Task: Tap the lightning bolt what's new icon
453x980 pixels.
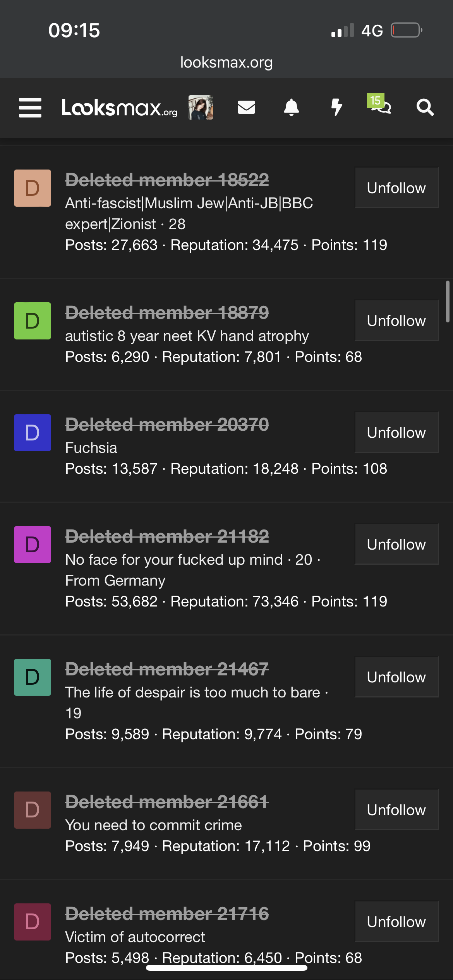Action: [337, 108]
